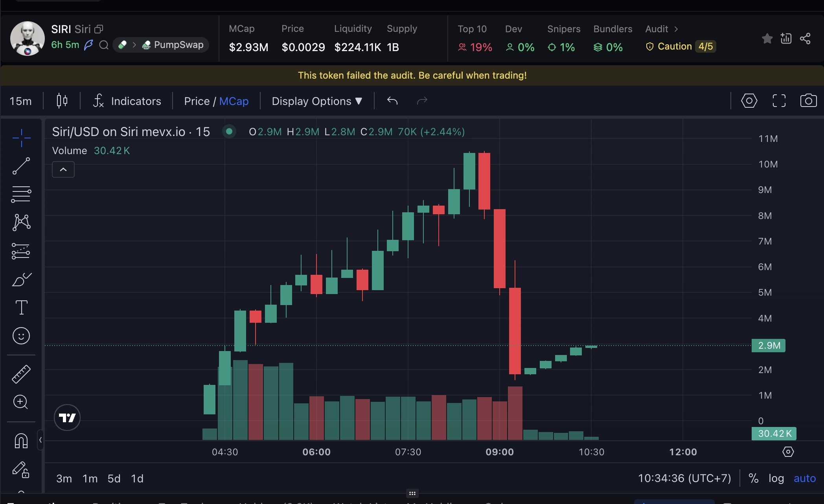Search the SIRI token with magnifier icon
This screenshot has height=504, width=824.
coord(104,45)
